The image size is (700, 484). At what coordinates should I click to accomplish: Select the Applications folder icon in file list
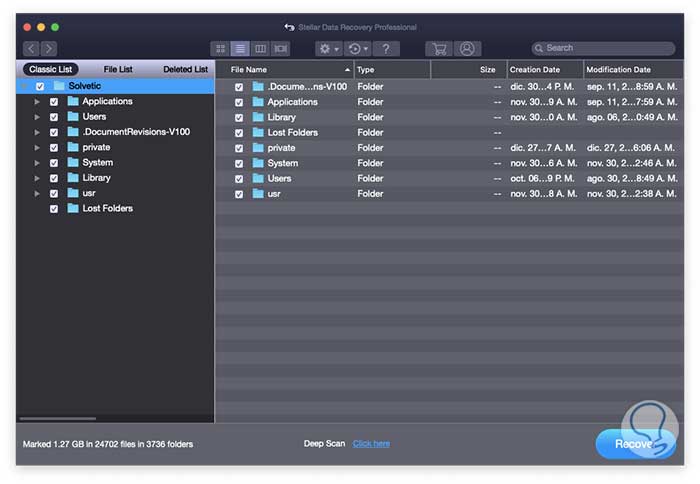coord(258,101)
